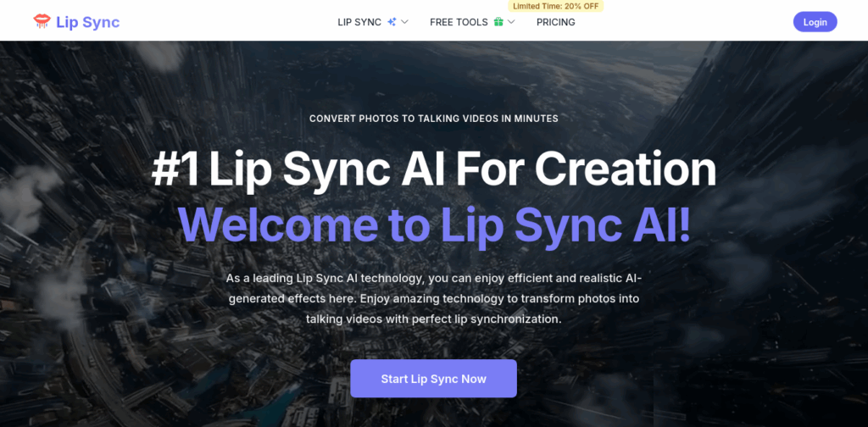Click the purple 'Welcome to Lip Sync AI!' heading

433,225
